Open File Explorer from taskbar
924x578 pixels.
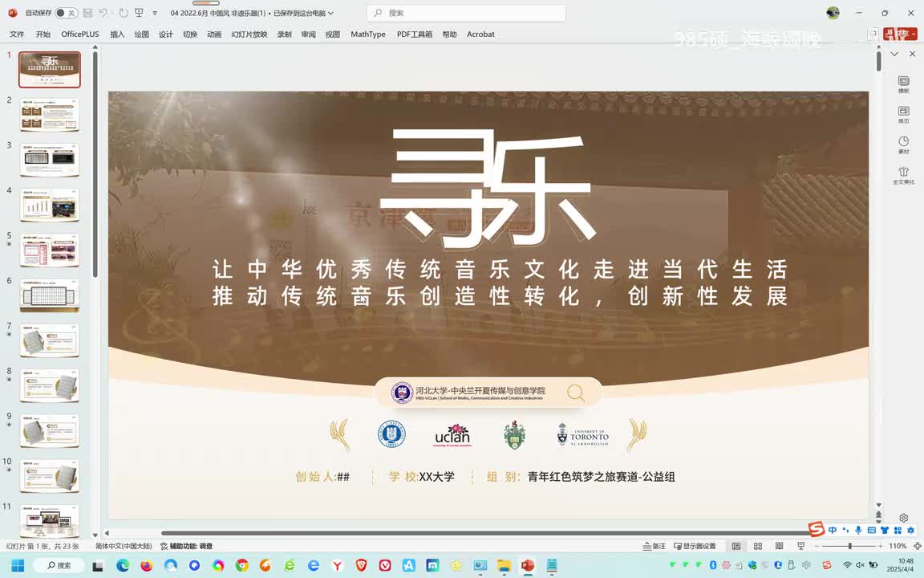point(504,566)
